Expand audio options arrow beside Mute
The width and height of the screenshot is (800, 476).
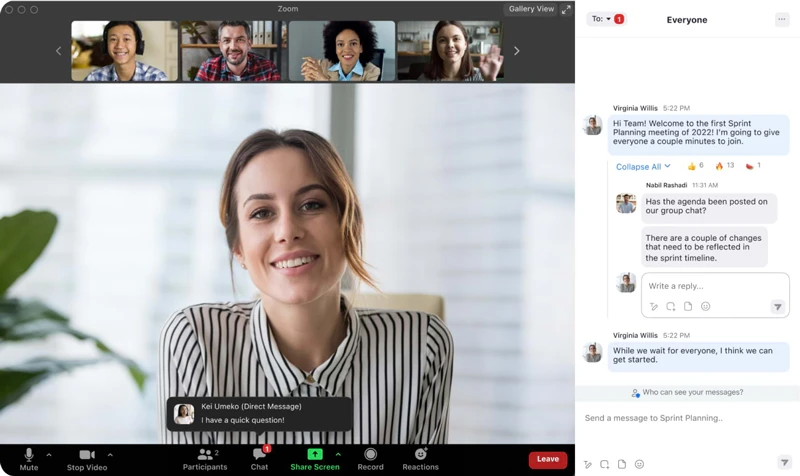(49, 455)
